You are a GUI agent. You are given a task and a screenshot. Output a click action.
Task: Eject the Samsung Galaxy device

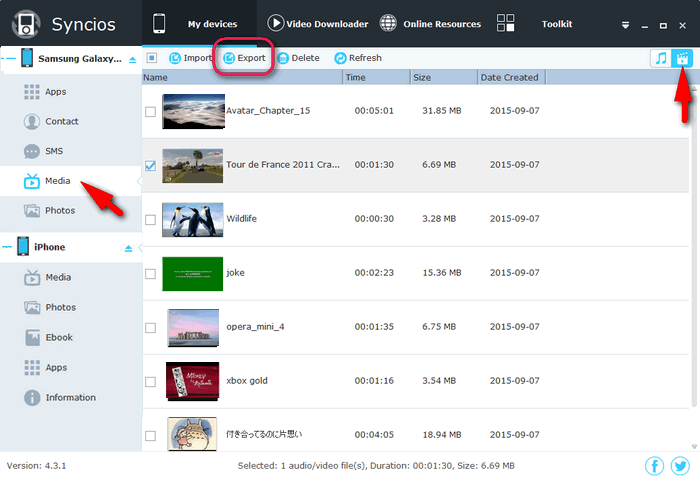[x=133, y=59]
